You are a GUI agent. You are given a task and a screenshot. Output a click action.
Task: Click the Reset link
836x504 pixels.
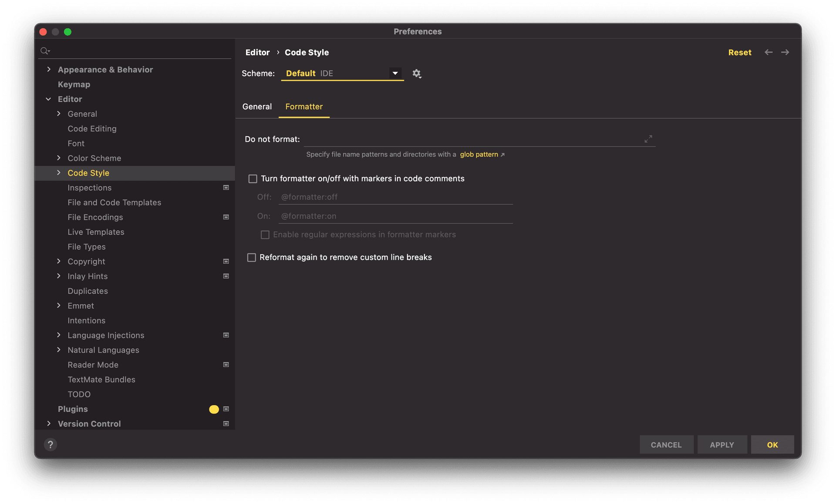point(739,52)
